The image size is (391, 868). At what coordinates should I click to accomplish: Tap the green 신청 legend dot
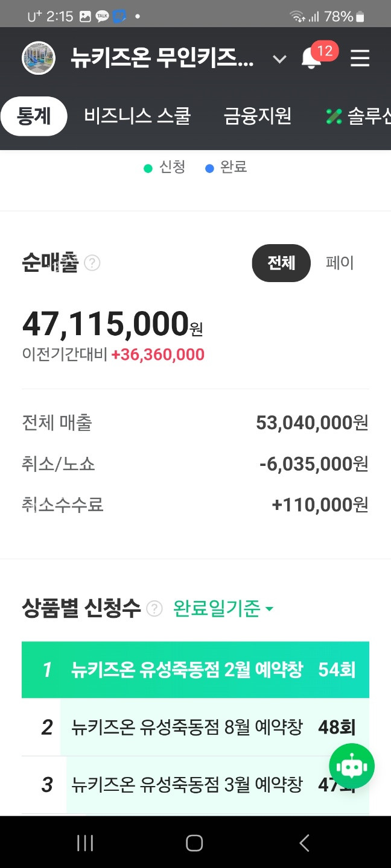[x=148, y=169]
